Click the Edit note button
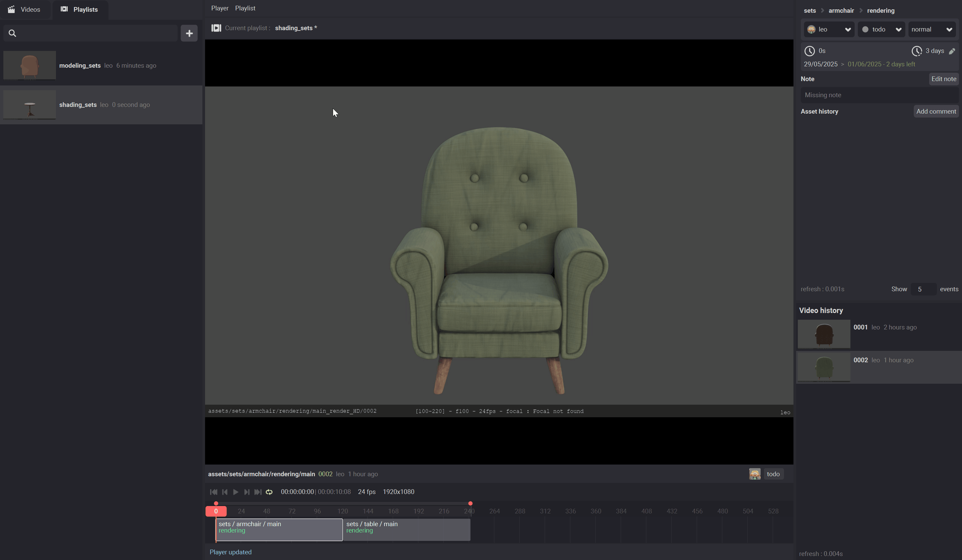 [943, 79]
